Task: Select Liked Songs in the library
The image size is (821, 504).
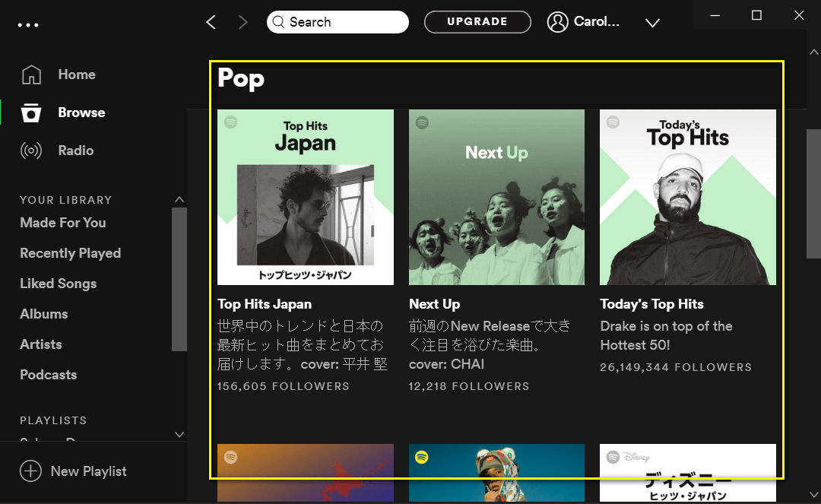Action: point(59,284)
